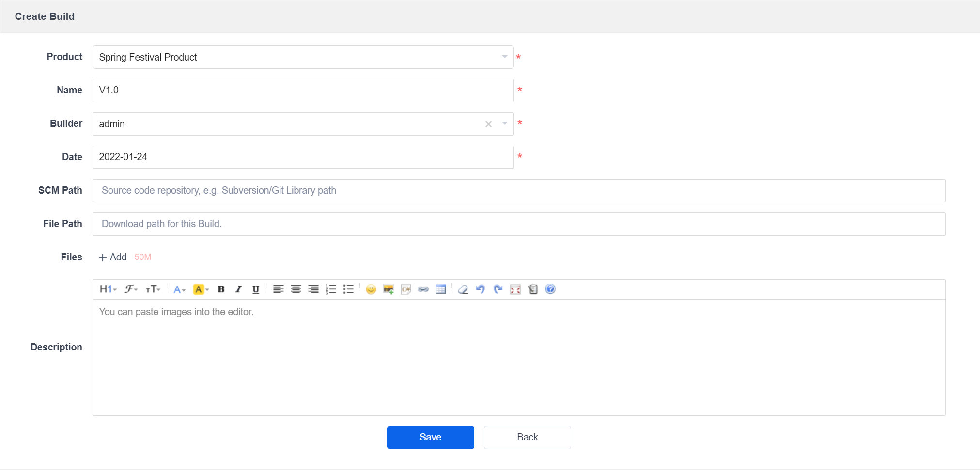The height and width of the screenshot is (470, 980).
Task: Insert an image into the description
Action: 389,289
